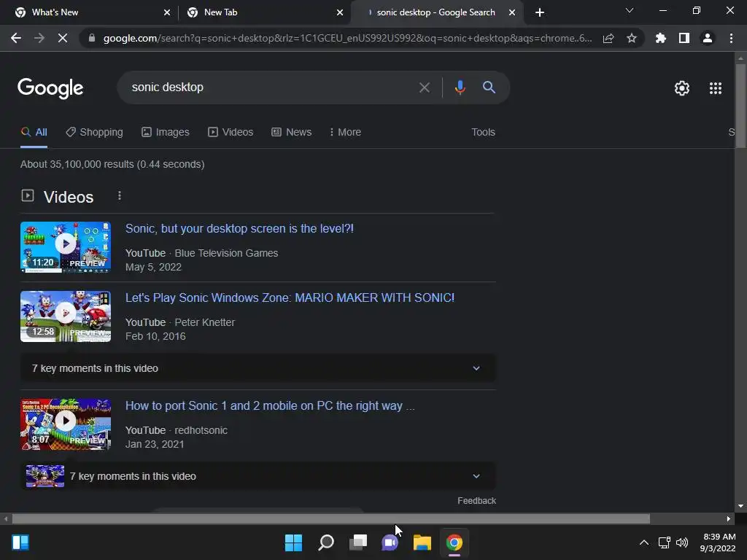The width and height of the screenshot is (747, 560).
Task: Close the What's New tab
Action: (167, 12)
